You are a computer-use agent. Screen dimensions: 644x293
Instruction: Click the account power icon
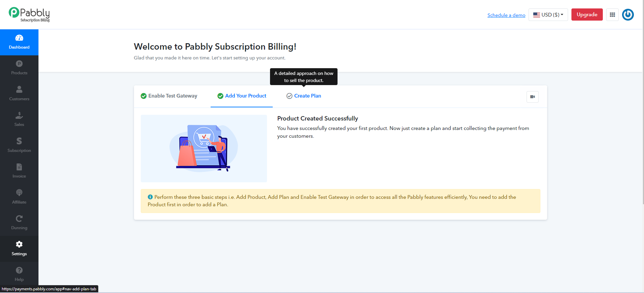click(628, 15)
